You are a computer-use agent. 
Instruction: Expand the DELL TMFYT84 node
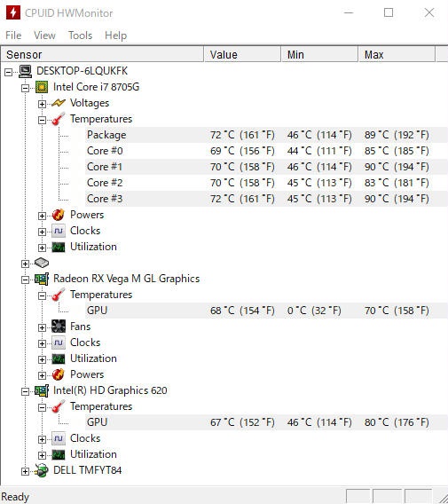pos(25,471)
